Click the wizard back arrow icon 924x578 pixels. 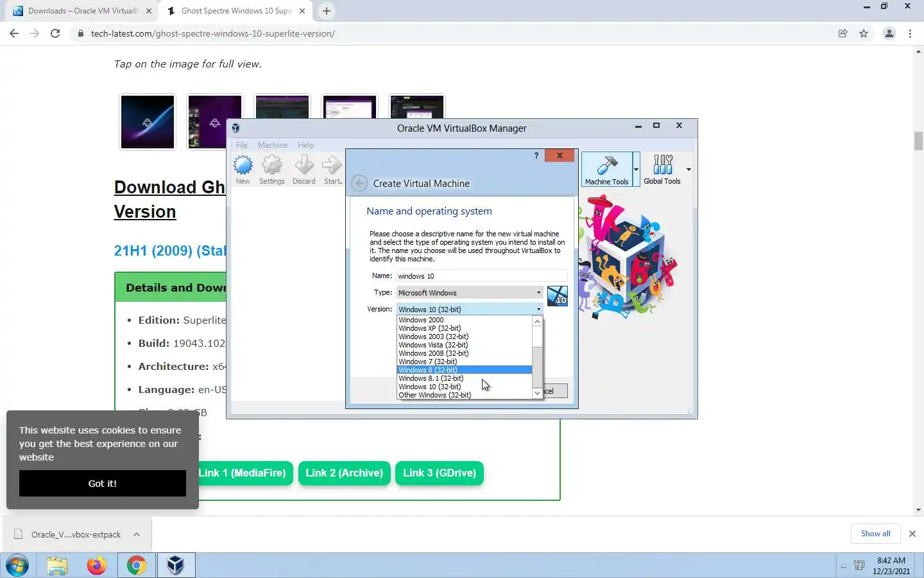(x=359, y=183)
